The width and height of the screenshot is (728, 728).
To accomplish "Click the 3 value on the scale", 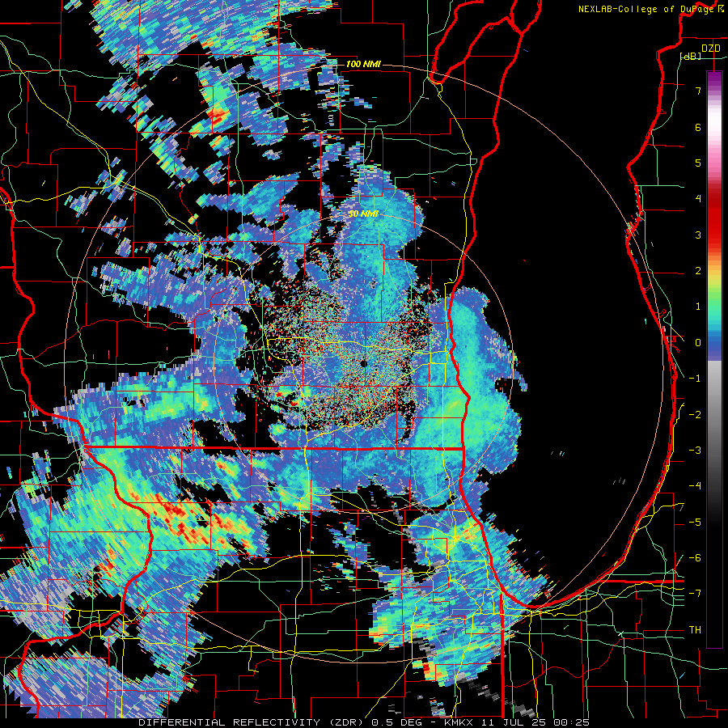I will click(698, 235).
